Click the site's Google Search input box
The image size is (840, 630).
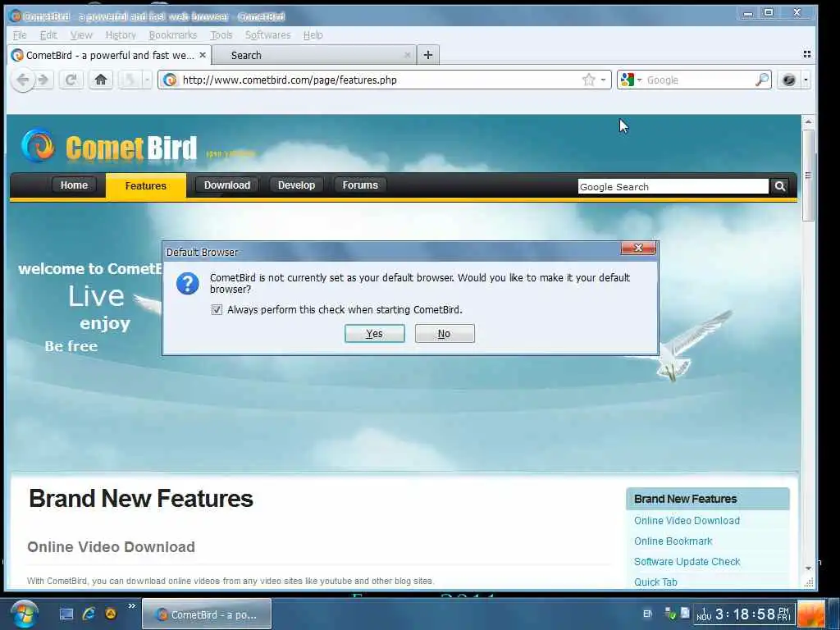673,186
